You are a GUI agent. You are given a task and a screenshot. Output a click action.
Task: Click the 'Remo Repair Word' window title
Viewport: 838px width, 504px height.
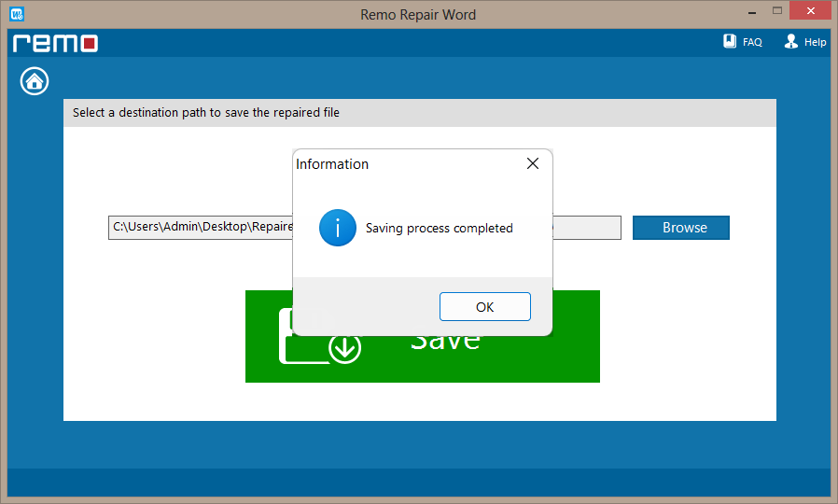(x=417, y=14)
